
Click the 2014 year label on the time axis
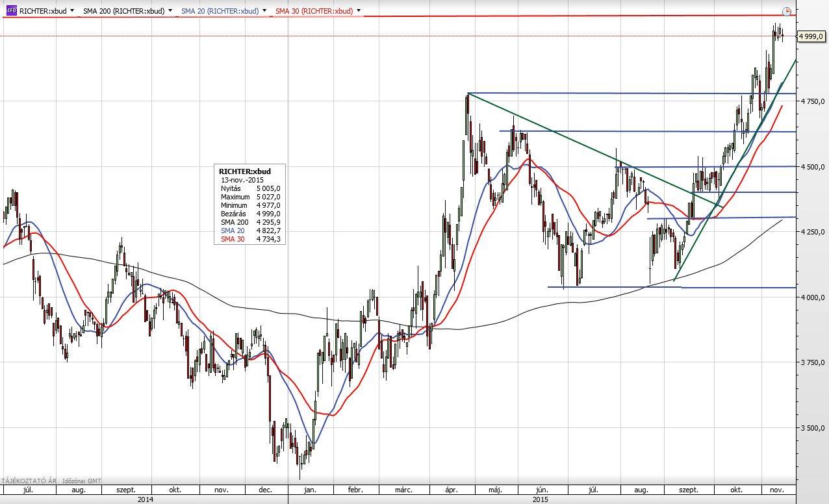[x=146, y=499]
